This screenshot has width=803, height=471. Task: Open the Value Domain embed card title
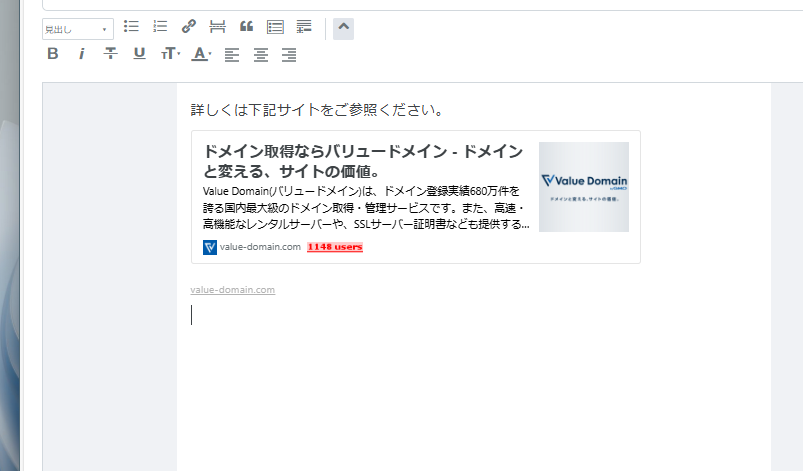point(363,161)
